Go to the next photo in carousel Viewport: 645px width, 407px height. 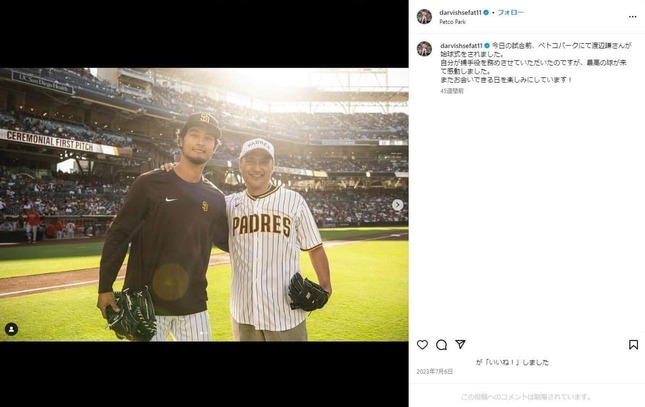coord(397,205)
